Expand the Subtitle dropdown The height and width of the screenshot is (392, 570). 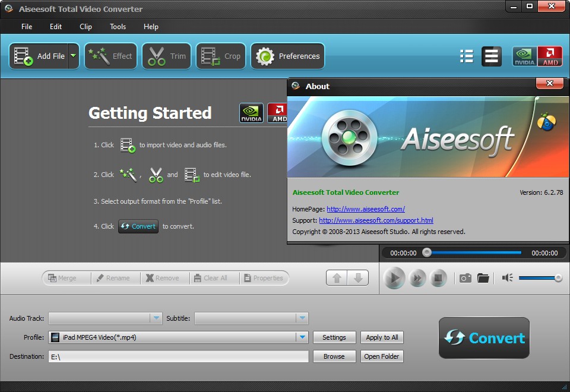(x=302, y=318)
